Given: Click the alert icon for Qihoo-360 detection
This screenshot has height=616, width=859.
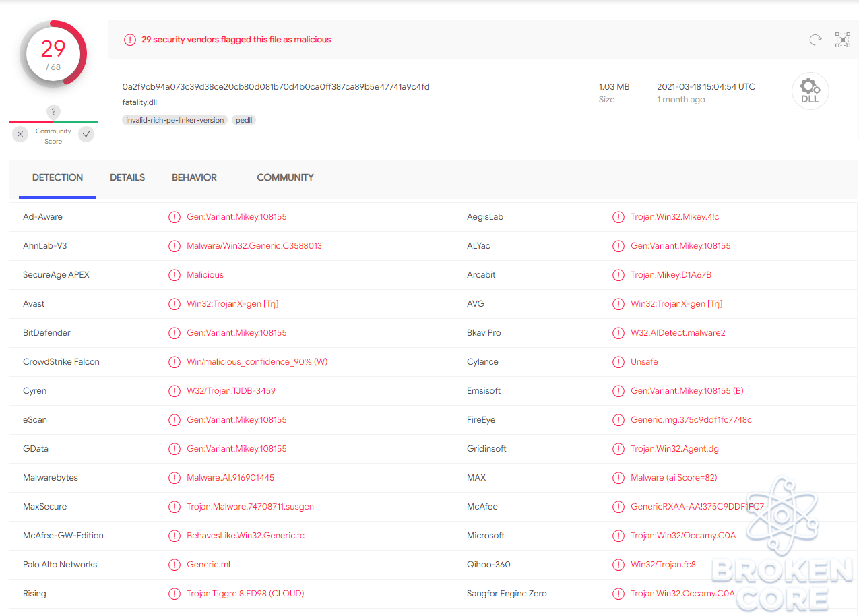Looking at the screenshot, I should click(x=618, y=565).
